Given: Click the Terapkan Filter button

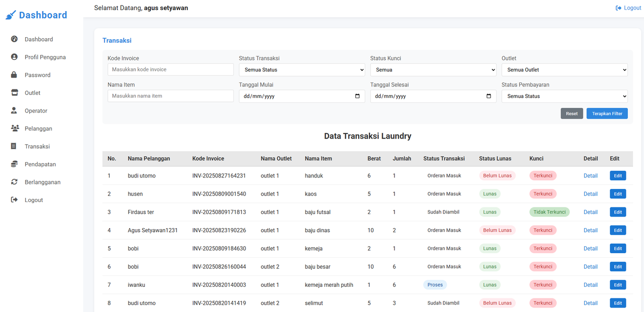Looking at the screenshot, I should coord(607,114).
